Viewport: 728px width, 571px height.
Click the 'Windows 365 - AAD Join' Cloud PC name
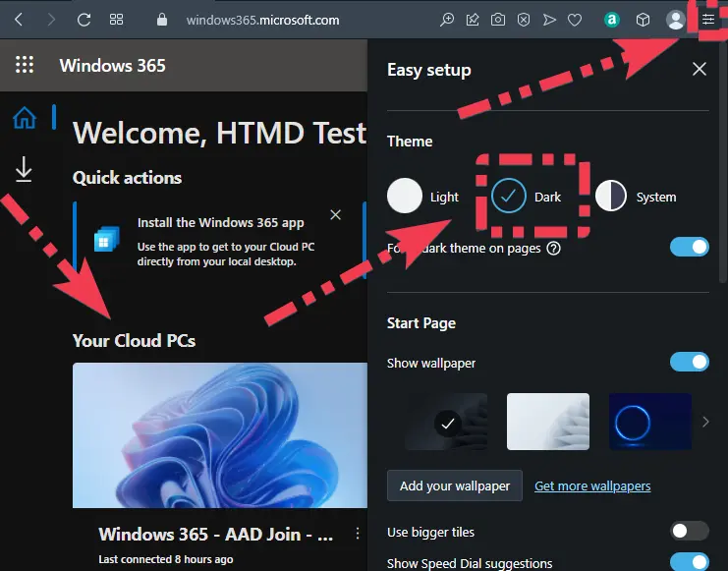[x=215, y=535]
